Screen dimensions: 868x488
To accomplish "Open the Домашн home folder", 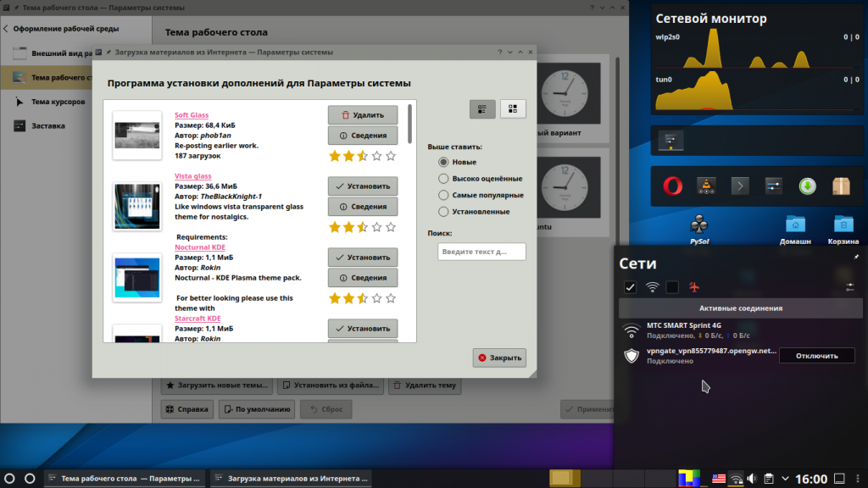I will pyautogui.click(x=795, y=230).
